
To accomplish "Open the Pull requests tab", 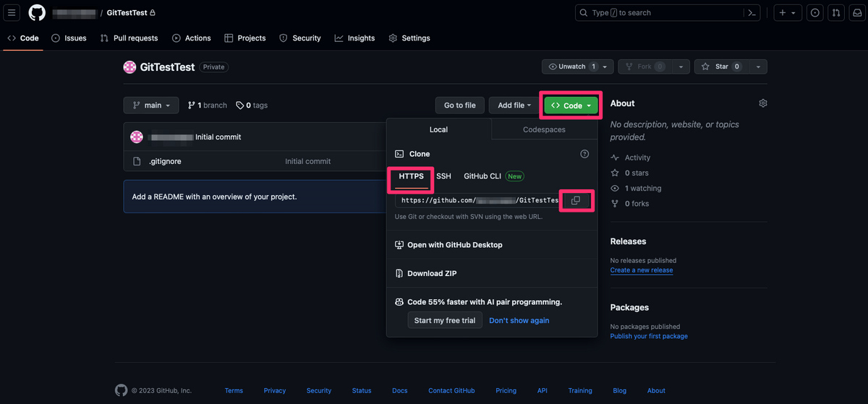I will pyautogui.click(x=129, y=38).
